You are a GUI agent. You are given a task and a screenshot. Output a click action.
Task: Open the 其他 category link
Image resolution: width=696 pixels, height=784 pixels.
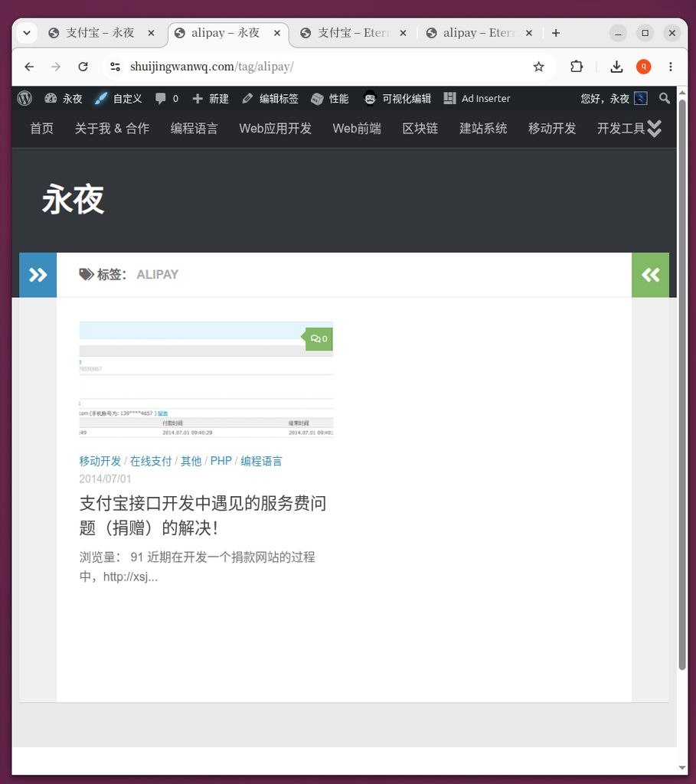pos(191,461)
